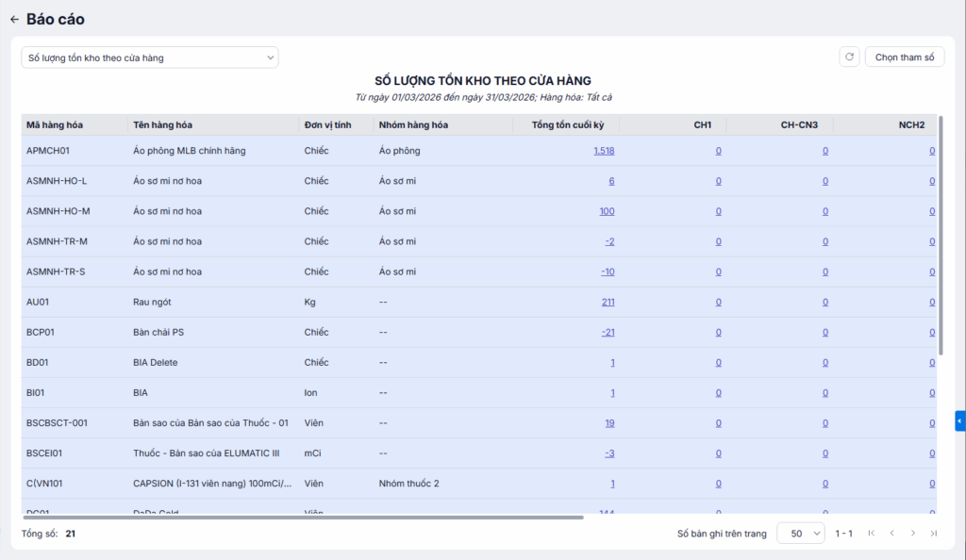
Task: Click the back arrow beside Báo cáo
Action: click(x=14, y=19)
